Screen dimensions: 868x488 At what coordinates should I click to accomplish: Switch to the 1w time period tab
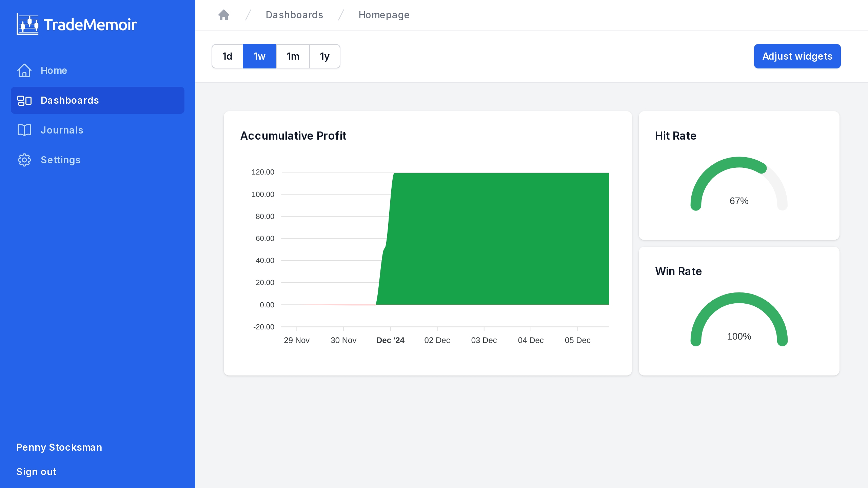(x=259, y=56)
